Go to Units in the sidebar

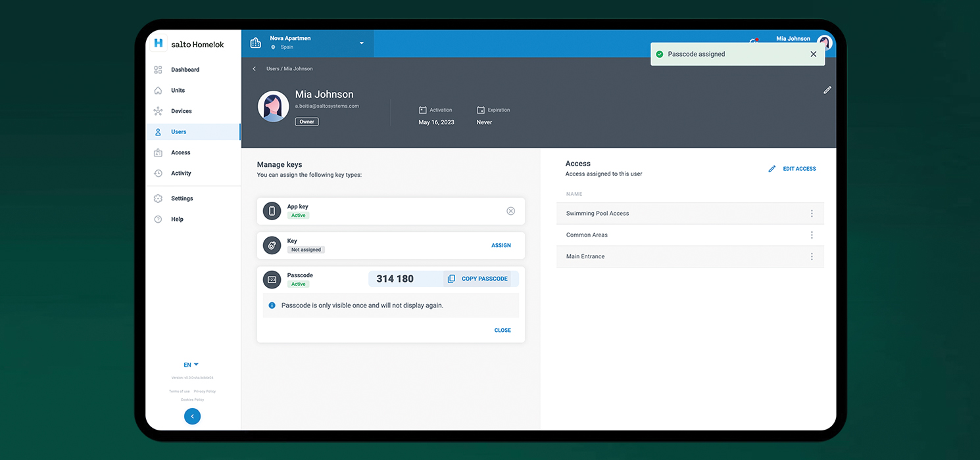[178, 91]
